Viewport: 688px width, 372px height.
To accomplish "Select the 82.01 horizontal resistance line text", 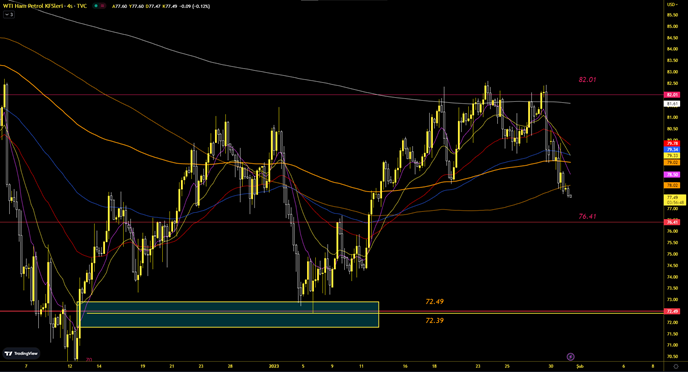I will click(587, 80).
